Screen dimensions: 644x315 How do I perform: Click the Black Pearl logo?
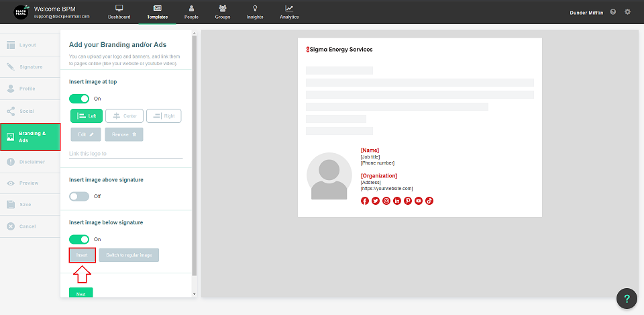click(21, 12)
